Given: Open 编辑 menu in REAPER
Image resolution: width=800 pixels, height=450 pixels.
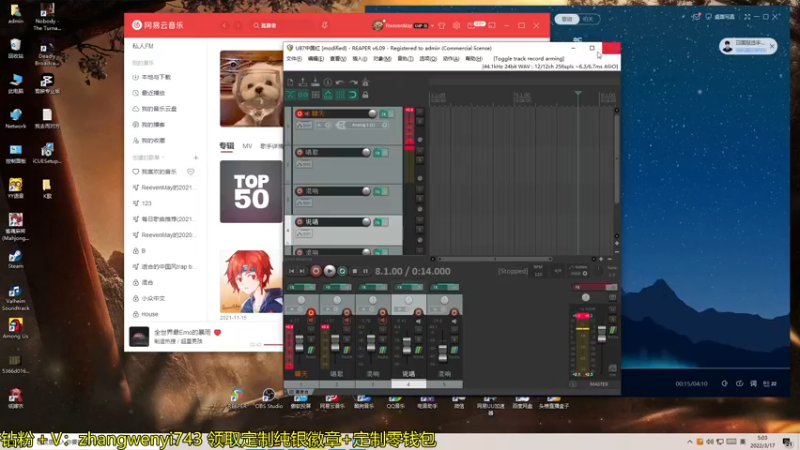Looking at the screenshot, I should (x=315, y=59).
